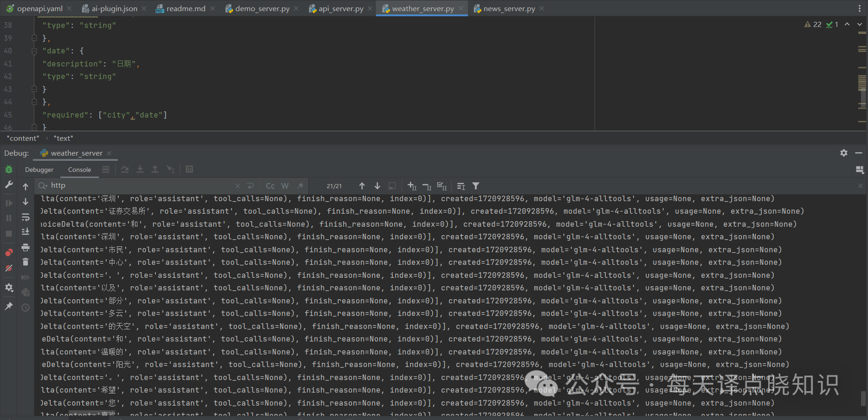Click the print console output icon
Image resolution: width=868 pixels, height=420 pixels.
[x=26, y=247]
